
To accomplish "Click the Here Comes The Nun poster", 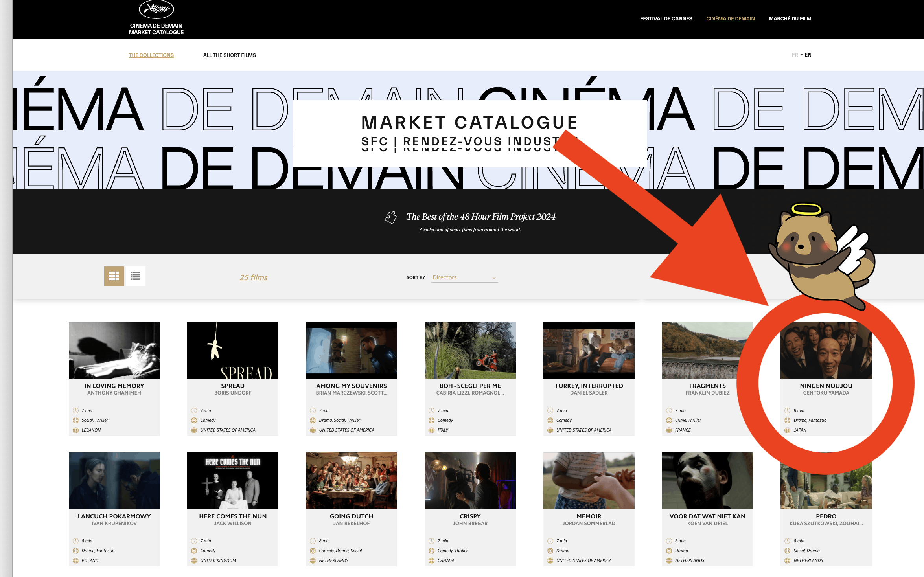I will 232,481.
